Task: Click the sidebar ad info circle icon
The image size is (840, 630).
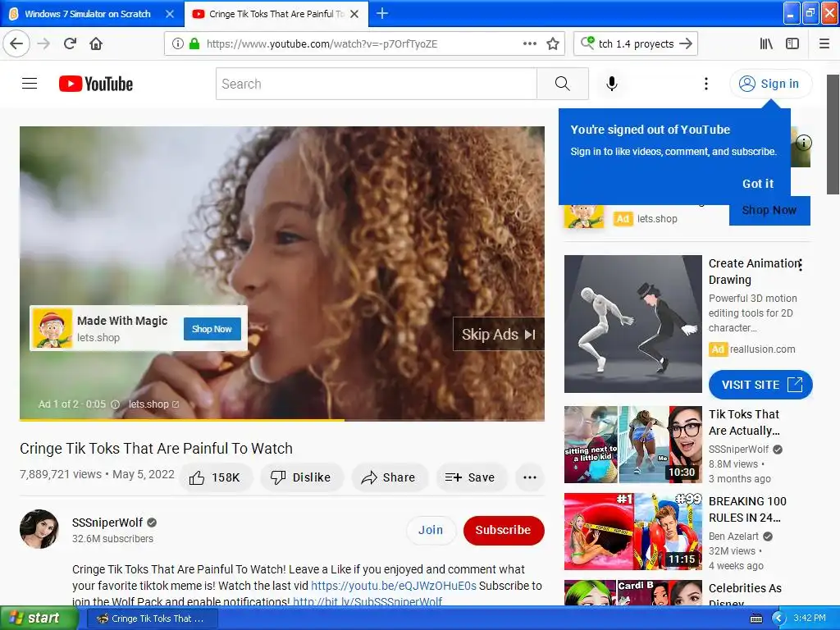Action: (x=804, y=143)
